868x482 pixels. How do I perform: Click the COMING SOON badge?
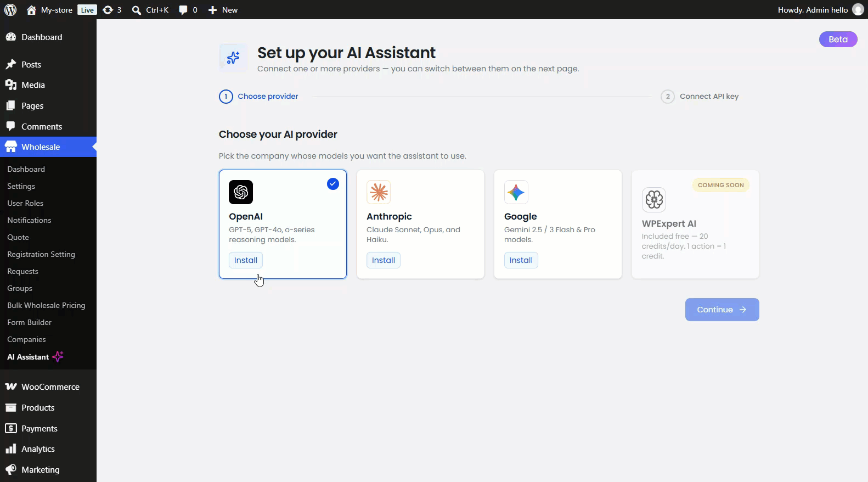click(721, 185)
